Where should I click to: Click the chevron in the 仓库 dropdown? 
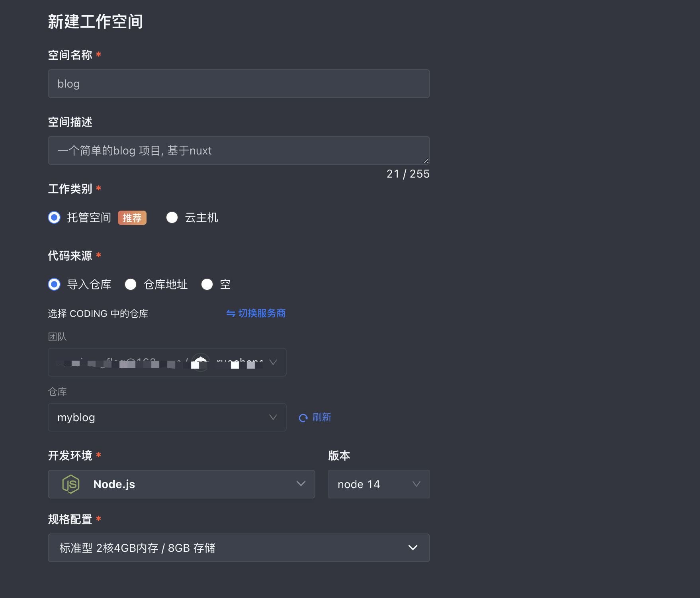[273, 417]
